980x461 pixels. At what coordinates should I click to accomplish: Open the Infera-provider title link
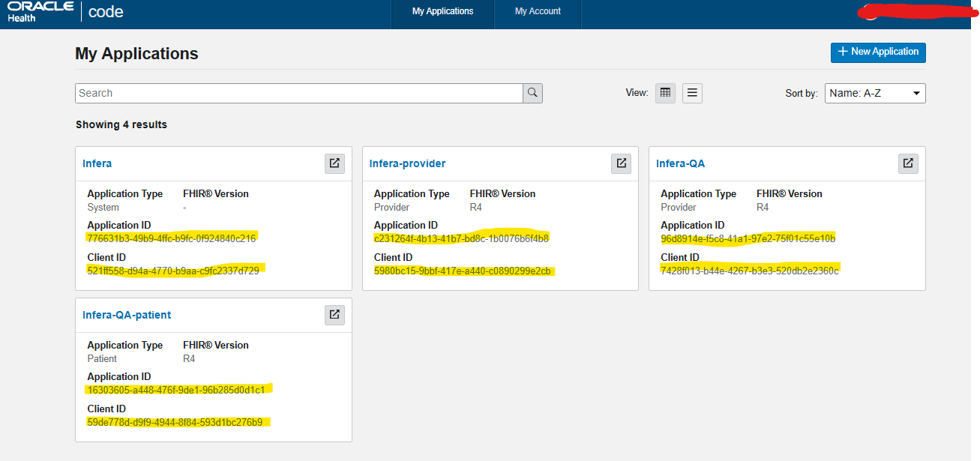[407, 163]
